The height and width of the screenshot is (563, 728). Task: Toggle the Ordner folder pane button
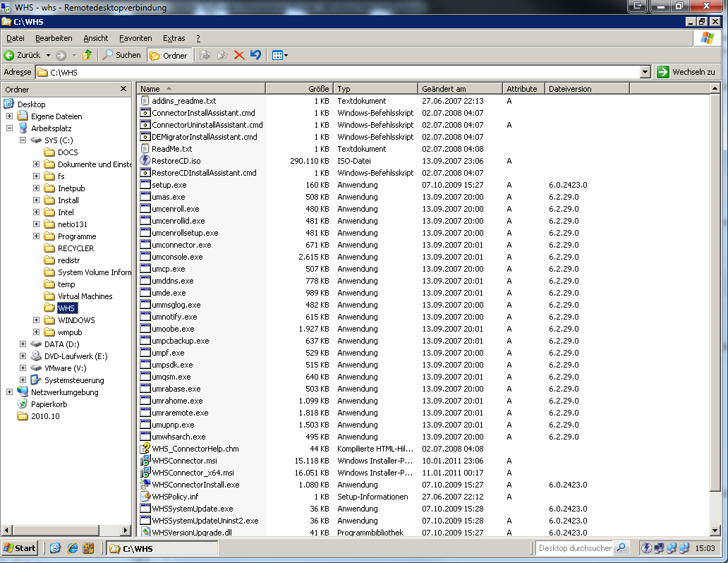(x=169, y=55)
